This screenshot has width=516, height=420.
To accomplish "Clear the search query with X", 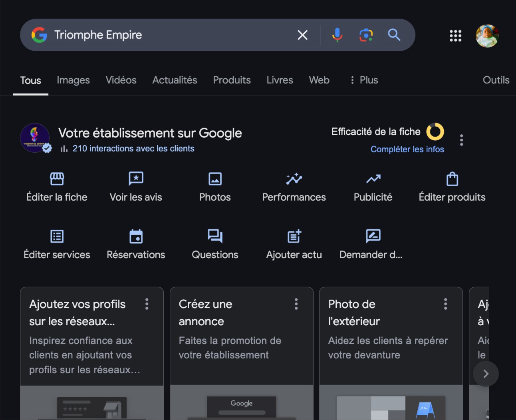I will 303,35.
